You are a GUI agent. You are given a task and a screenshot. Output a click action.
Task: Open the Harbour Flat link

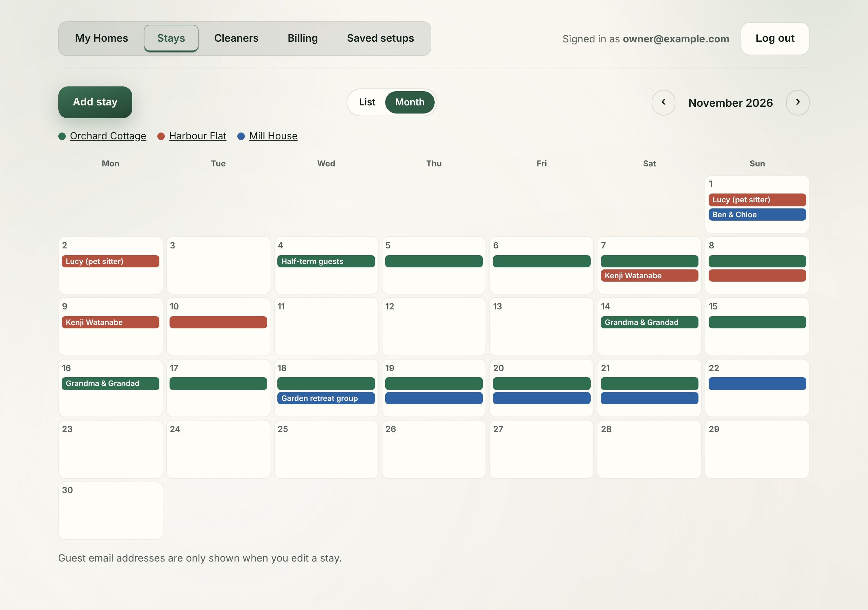click(x=197, y=136)
